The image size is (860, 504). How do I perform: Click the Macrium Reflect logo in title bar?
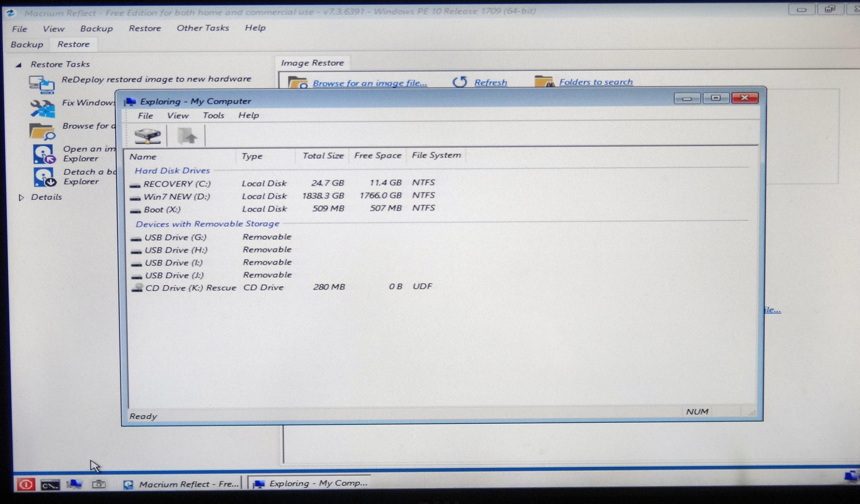(x=11, y=13)
